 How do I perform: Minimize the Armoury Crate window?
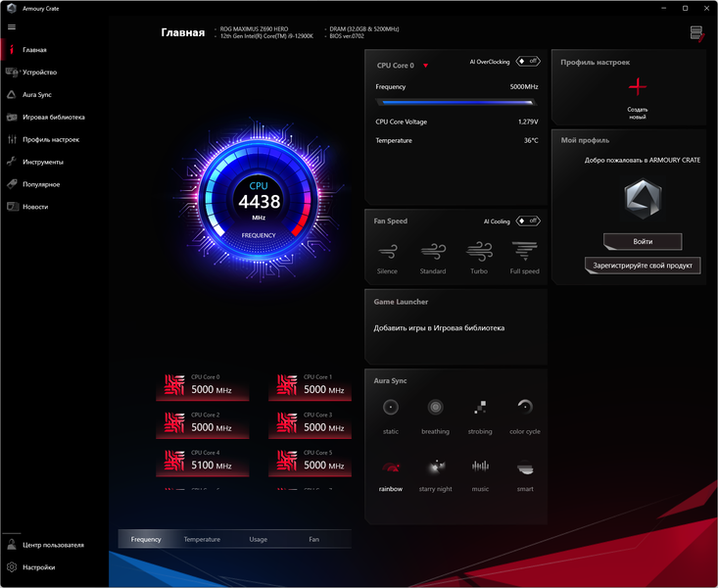click(663, 8)
